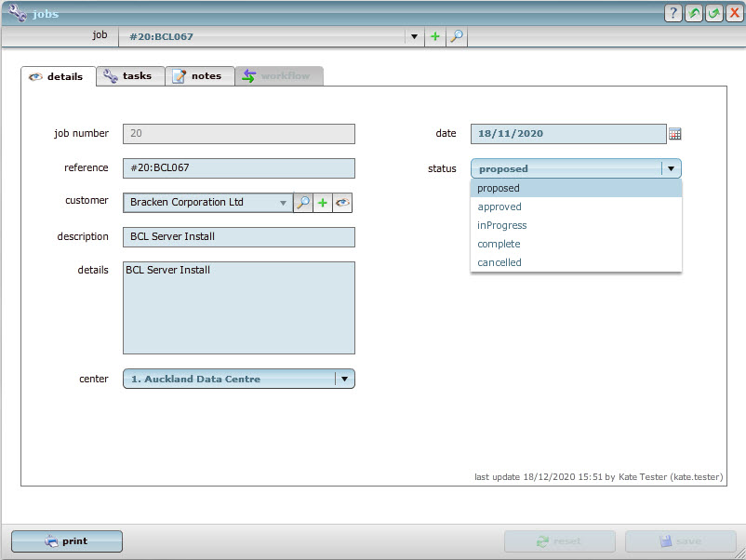Viewport: 746px width, 560px height.
Task: Click the magnifier beside job selector
Action: [456, 37]
